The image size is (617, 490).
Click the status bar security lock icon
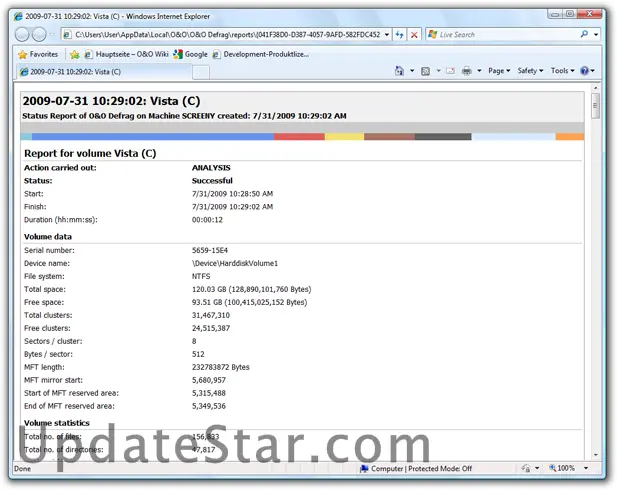(x=526, y=468)
